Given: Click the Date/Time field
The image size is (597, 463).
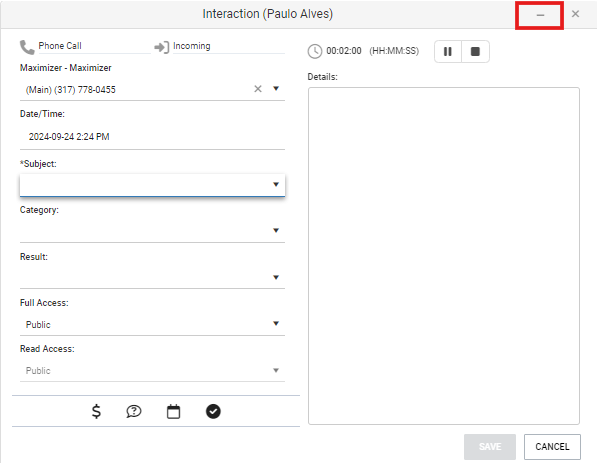Looking at the screenshot, I should 152,137.
